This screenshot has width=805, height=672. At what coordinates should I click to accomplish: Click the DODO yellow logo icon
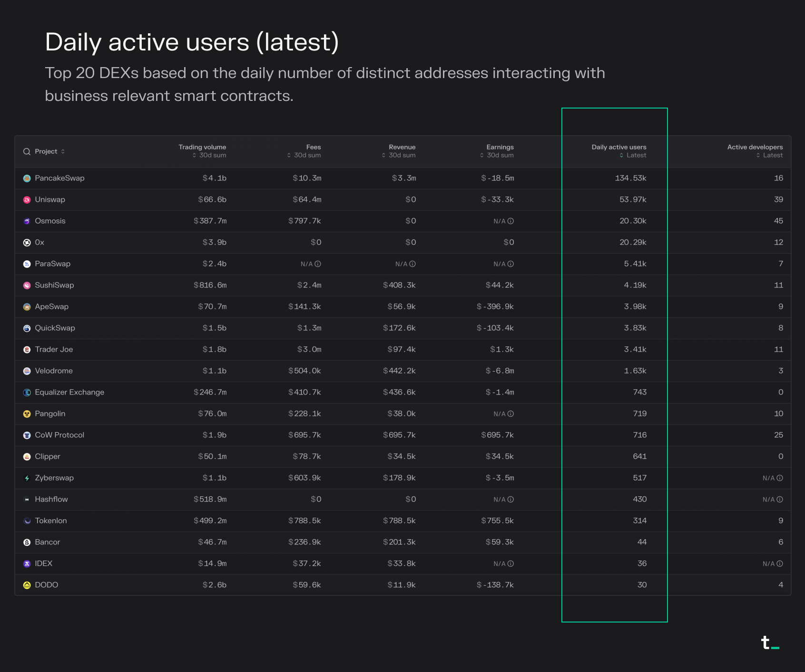pyautogui.click(x=27, y=585)
